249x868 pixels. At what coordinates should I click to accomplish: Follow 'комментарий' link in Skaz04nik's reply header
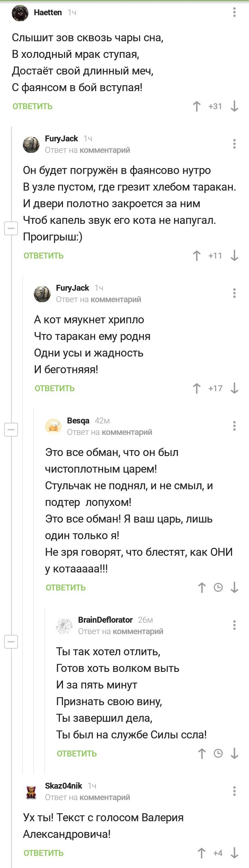[105, 797]
